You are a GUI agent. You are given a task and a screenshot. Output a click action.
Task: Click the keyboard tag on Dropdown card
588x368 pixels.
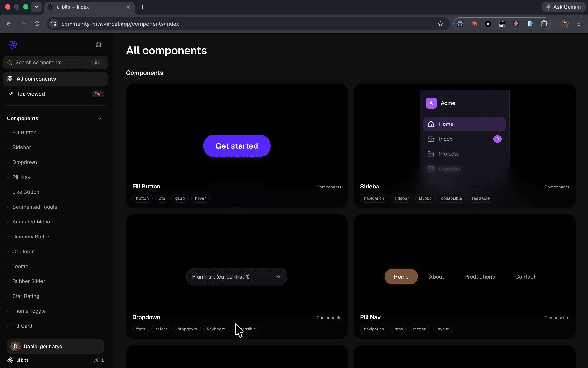pos(216,329)
